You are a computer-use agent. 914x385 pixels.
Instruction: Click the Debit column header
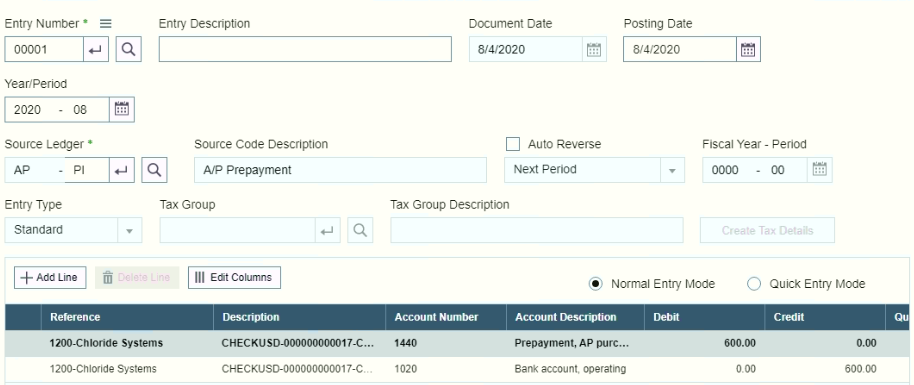(x=705, y=317)
